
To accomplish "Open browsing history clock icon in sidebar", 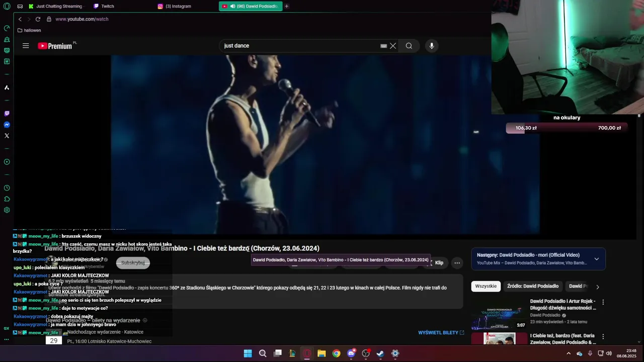I will coord(7,188).
